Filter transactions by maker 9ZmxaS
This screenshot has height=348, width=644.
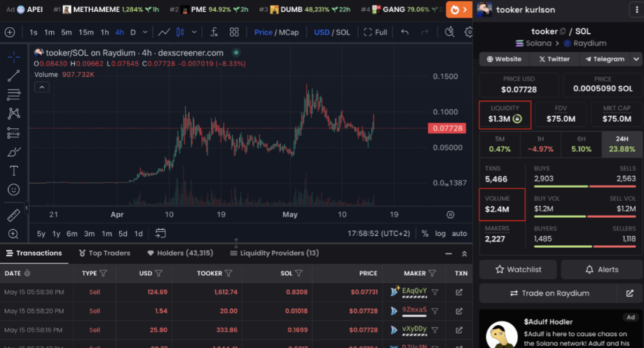[x=435, y=311]
